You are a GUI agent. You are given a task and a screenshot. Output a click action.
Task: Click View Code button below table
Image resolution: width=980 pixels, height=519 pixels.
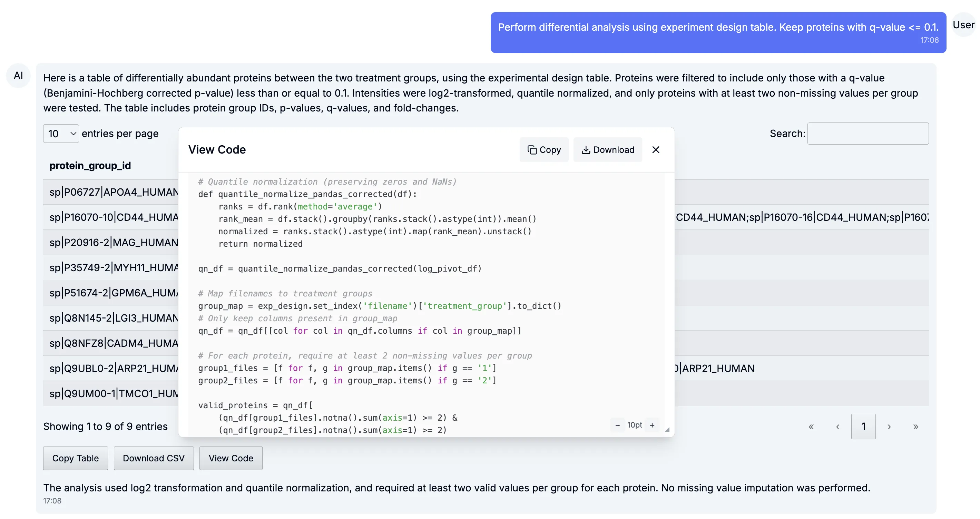[x=231, y=458]
